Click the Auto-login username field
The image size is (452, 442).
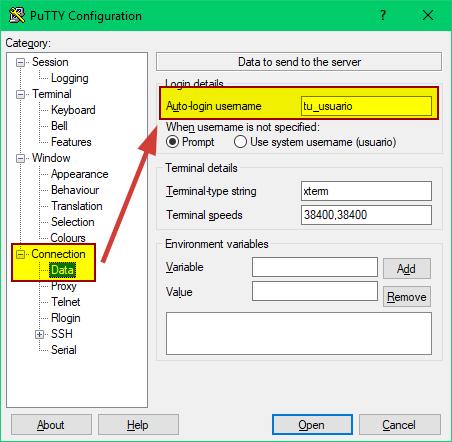pos(366,106)
